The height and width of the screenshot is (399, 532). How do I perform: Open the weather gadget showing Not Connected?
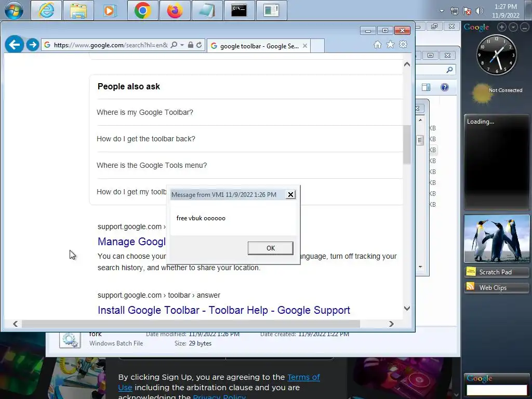[x=498, y=92]
